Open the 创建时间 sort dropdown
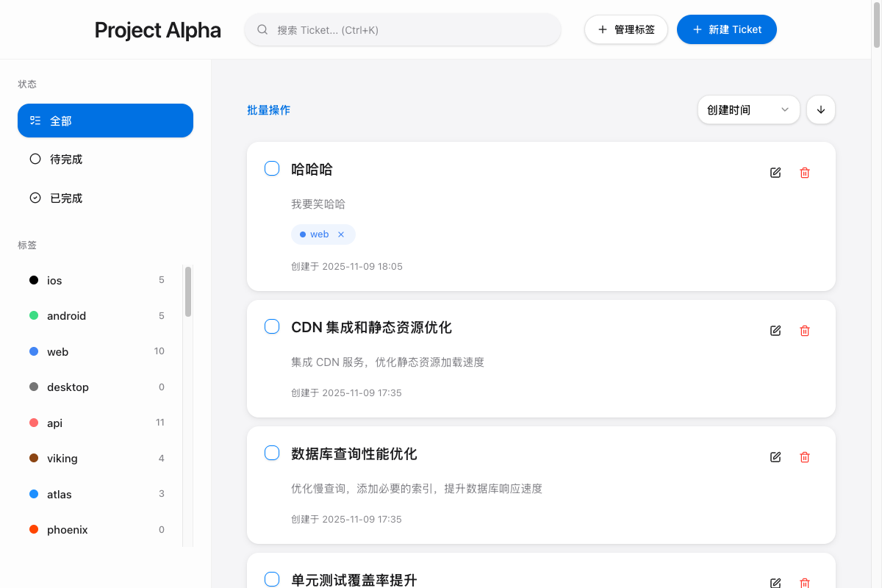 click(748, 110)
